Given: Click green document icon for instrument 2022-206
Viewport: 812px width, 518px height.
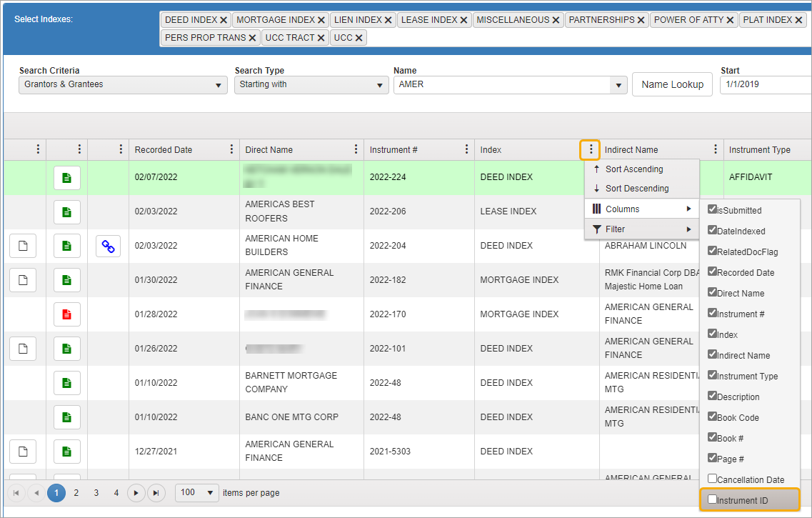Looking at the screenshot, I should (x=66, y=211).
